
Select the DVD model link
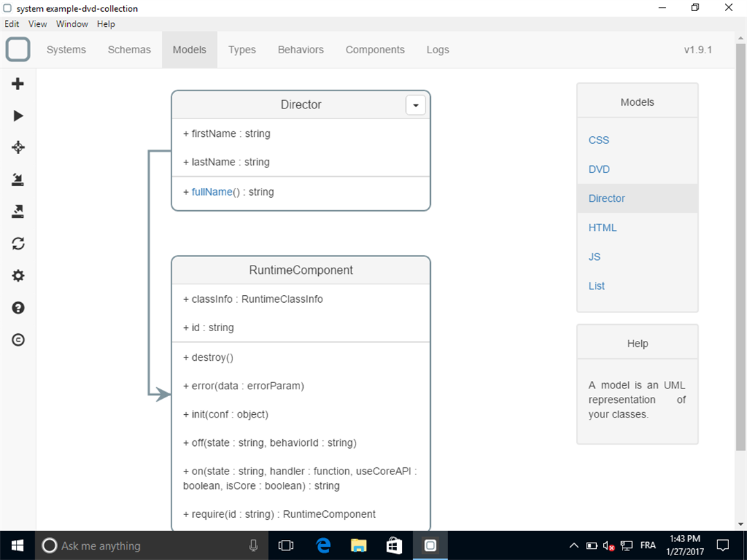[599, 169]
